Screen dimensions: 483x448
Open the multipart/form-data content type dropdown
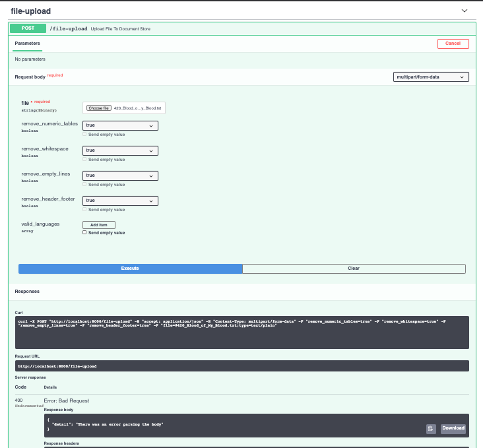tap(431, 77)
